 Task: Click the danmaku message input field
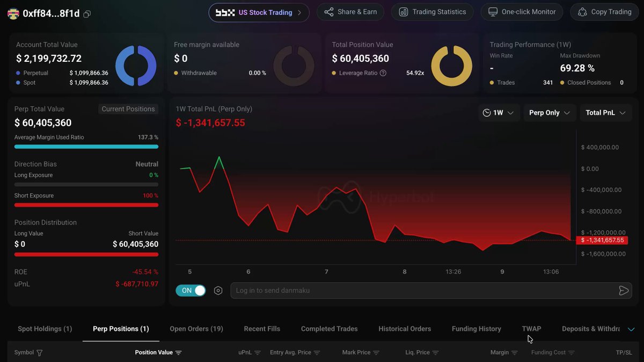click(431, 291)
